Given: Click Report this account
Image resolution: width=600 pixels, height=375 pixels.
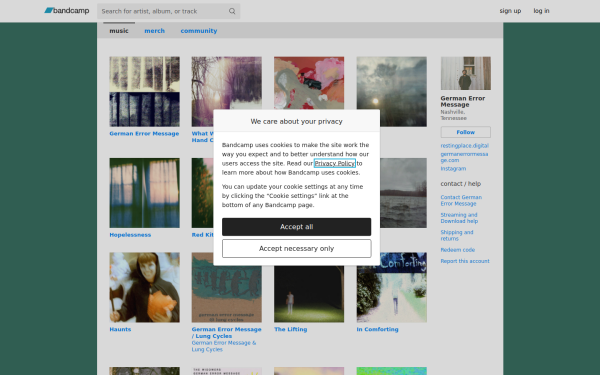Looking at the screenshot, I should point(465,261).
